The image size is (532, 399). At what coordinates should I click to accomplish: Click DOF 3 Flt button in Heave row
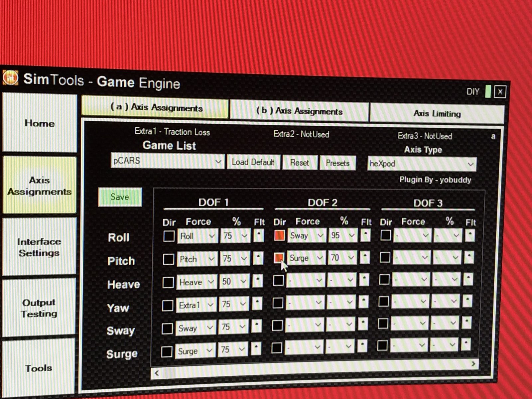(468, 279)
